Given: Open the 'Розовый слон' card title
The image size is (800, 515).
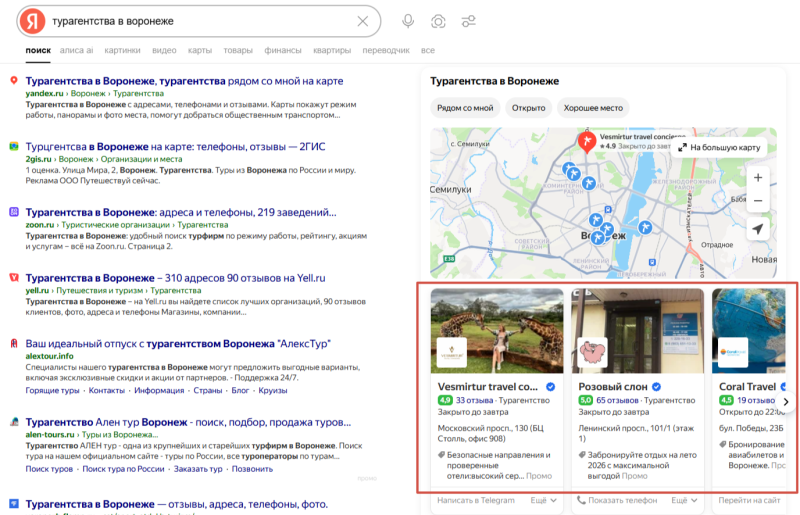Looking at the screenshot, I should coord(613,387).
